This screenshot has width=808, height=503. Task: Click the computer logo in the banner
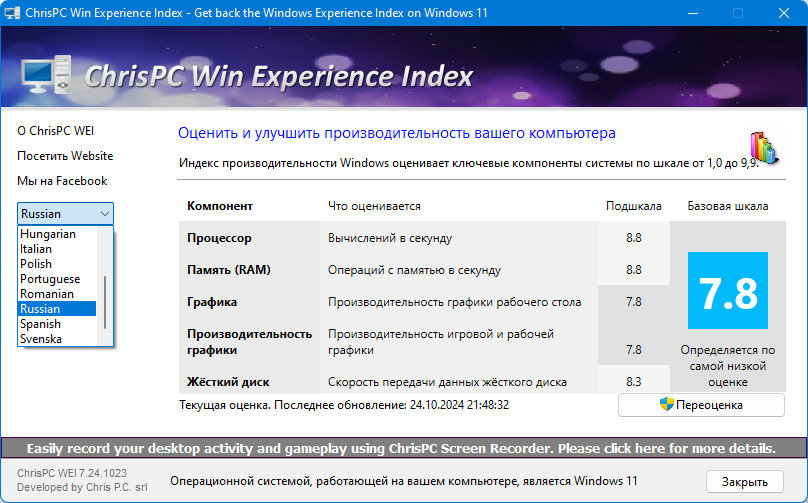[46, 75]
